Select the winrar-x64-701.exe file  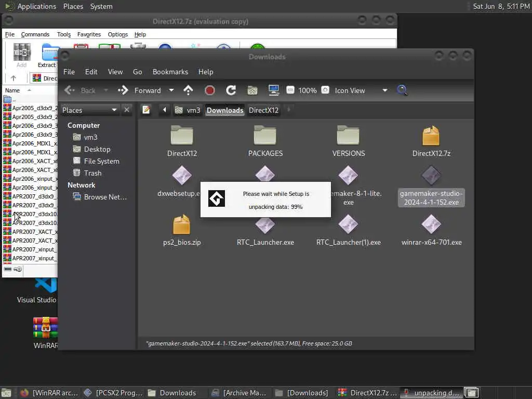[431, 224]
